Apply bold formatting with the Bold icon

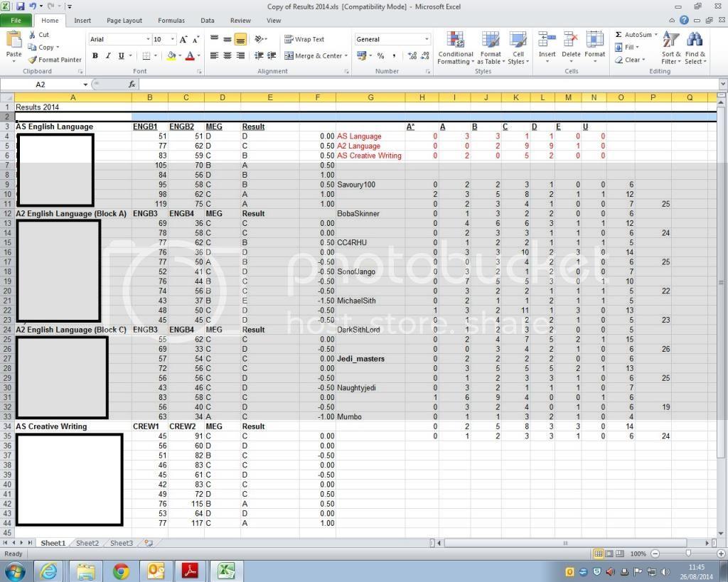(95, 55)
